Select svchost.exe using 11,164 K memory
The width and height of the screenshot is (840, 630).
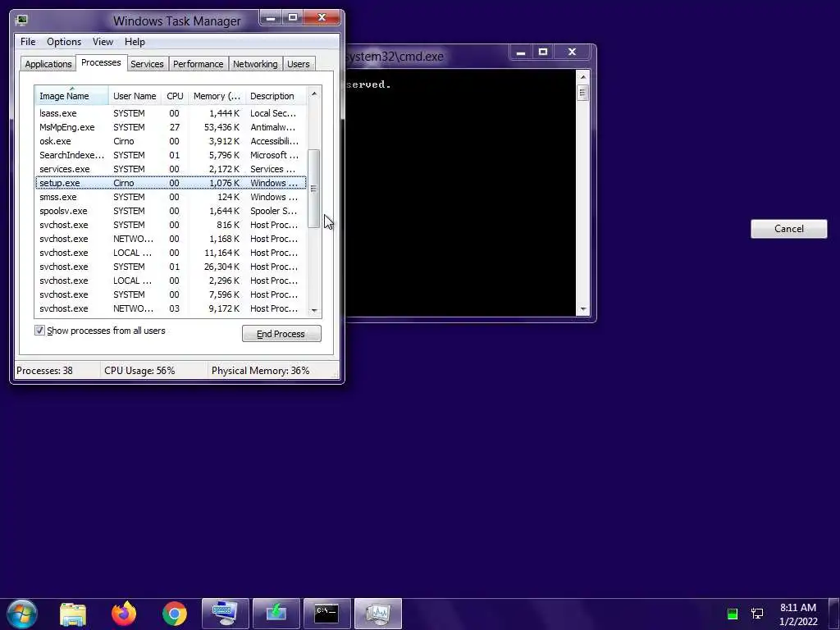(171, 253)
